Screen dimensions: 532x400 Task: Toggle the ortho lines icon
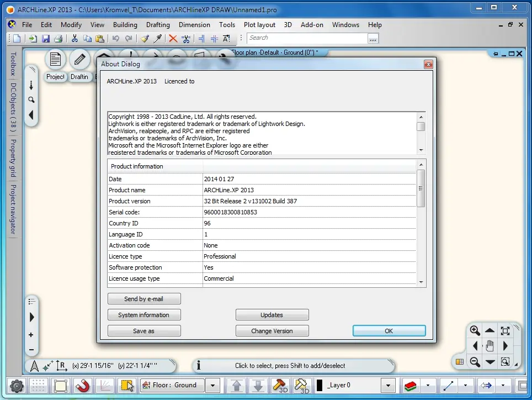105,386
